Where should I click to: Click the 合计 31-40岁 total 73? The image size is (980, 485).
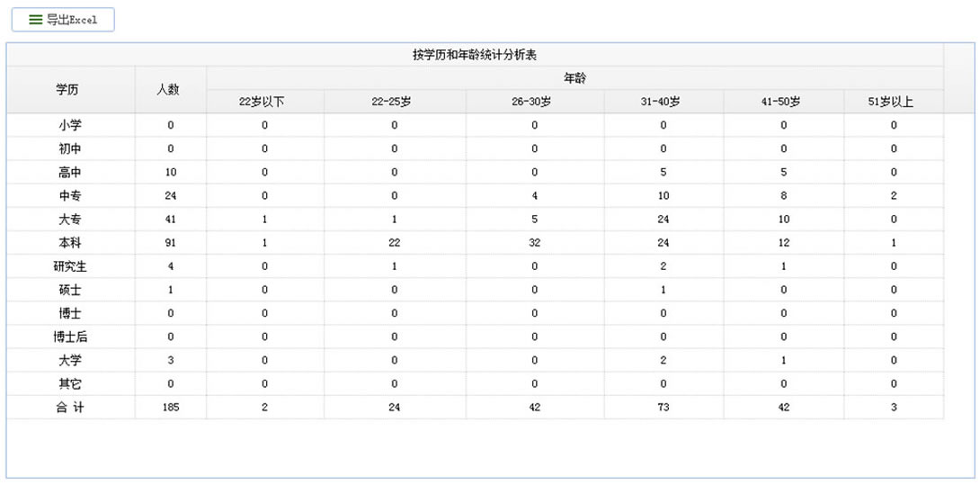click(664, 408)
